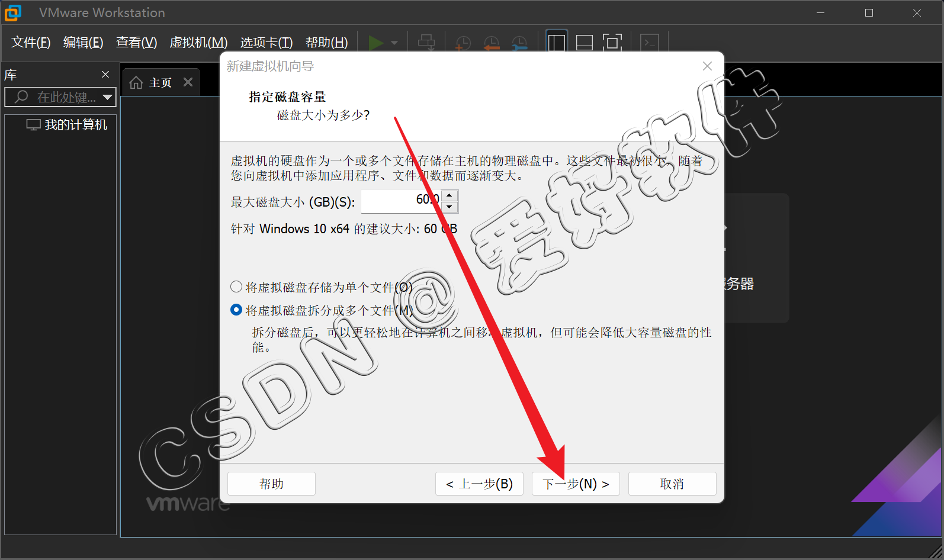Open the 选项卡(T) menu
944x560 pixels.
(266, 43)
